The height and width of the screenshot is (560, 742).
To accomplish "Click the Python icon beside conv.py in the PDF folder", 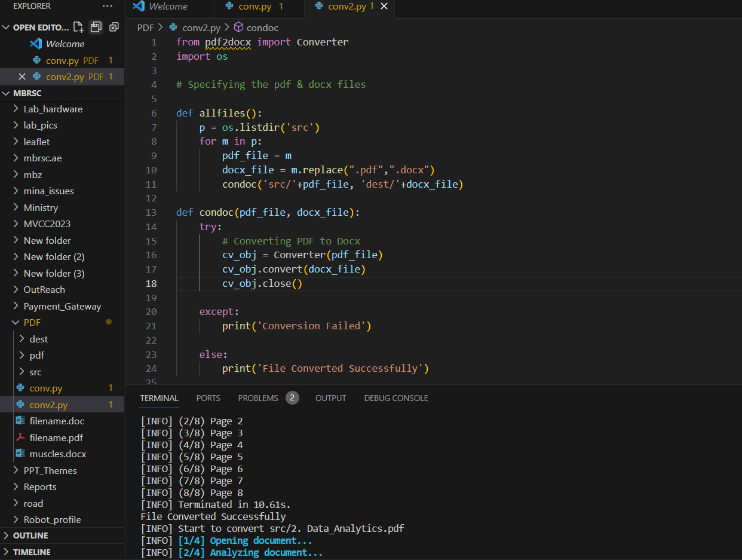I will coord(20,388).
